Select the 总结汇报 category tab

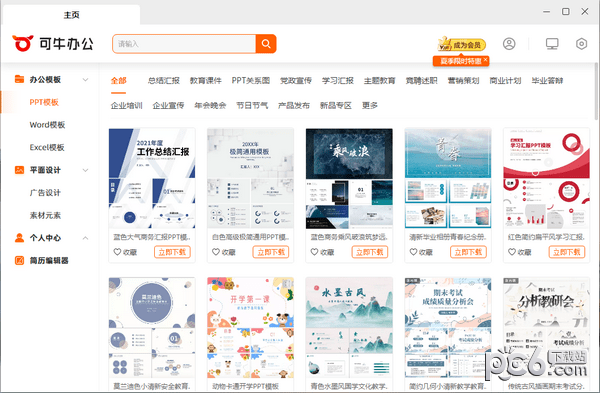click(x=164, y=81)
